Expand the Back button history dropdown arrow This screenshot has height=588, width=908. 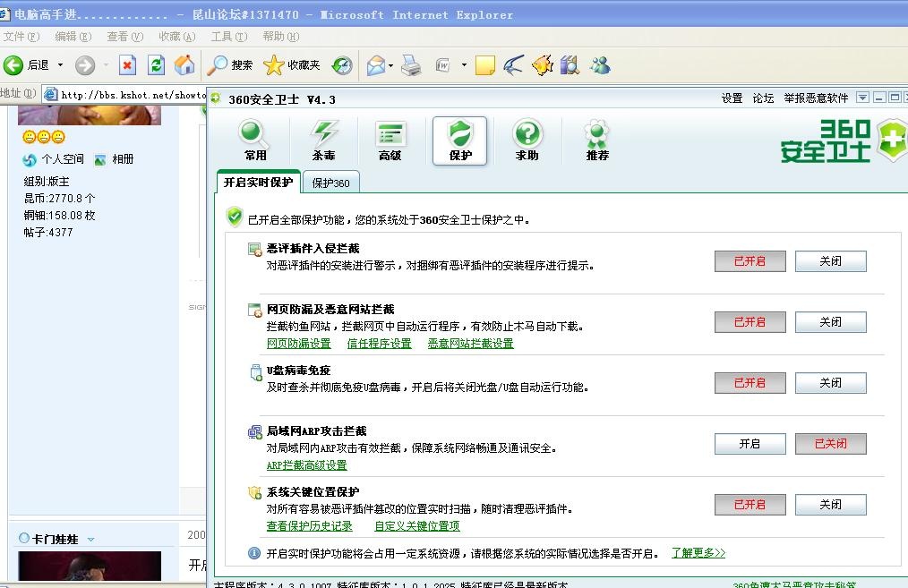[x=61, y=65]
